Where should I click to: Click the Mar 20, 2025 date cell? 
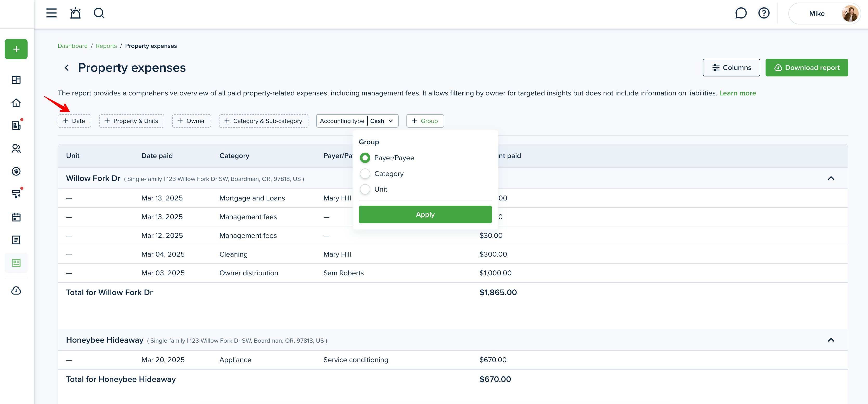pos(163,360)
